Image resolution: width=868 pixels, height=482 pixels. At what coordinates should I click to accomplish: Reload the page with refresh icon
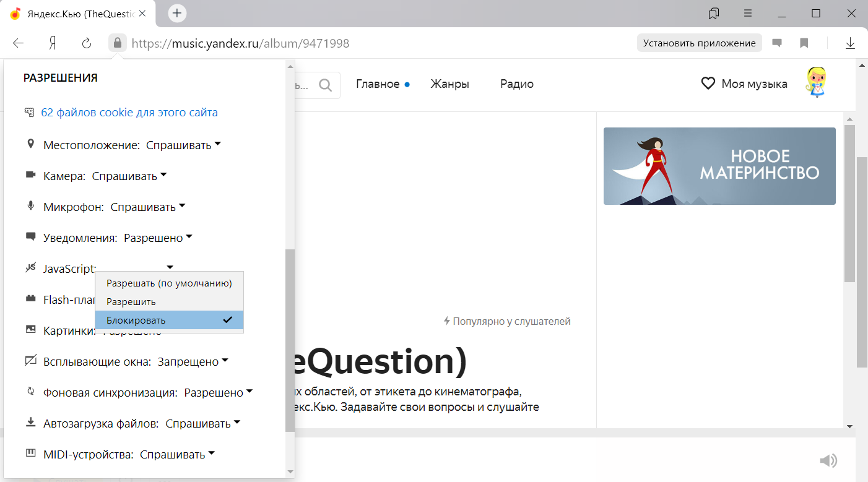[x=87, y=43]
